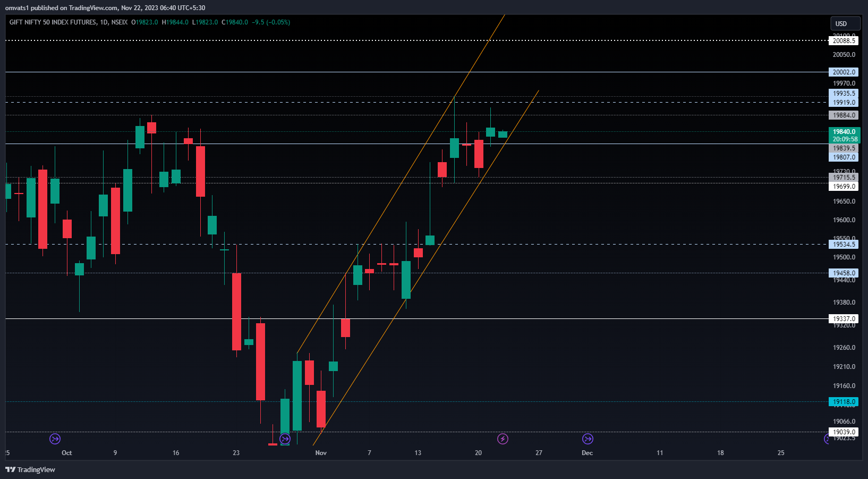Click the 19650.0 axis tick
This screenshot has height=479, width=868.
[x=844, y=201]
